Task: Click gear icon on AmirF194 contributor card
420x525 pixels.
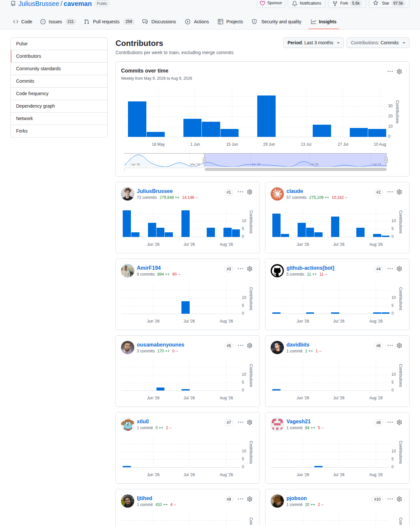Action: point(250,269)
